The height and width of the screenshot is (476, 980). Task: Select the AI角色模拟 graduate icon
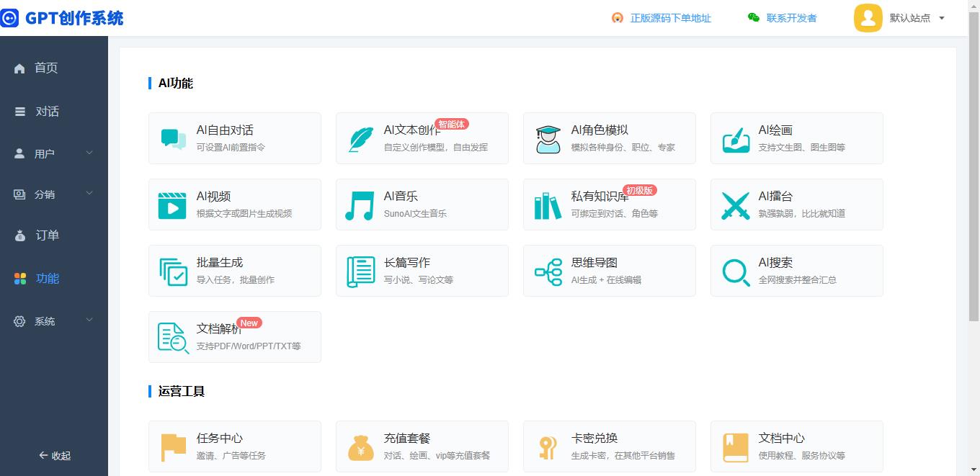click(548, 139)
